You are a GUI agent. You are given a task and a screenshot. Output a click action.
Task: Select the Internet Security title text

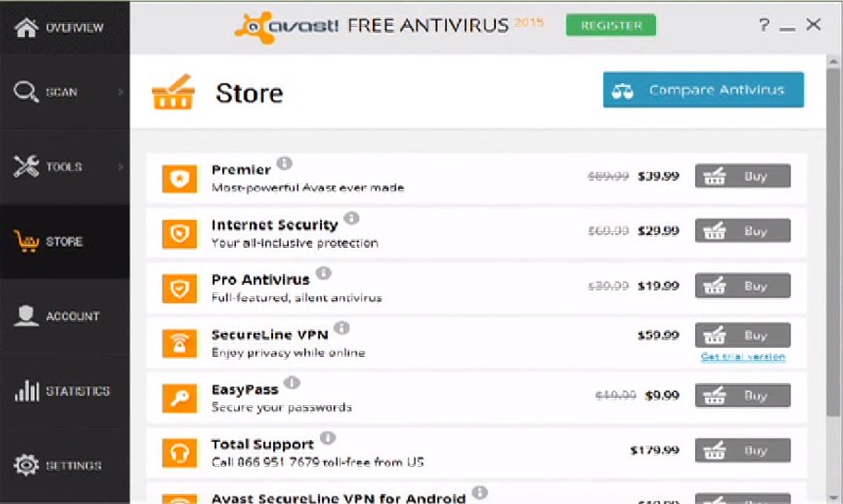tap(275, 225)
